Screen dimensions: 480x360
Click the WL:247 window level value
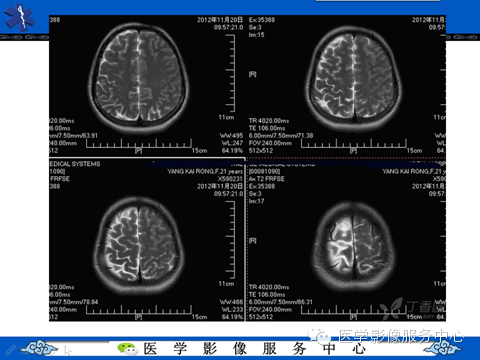[232, 143]
